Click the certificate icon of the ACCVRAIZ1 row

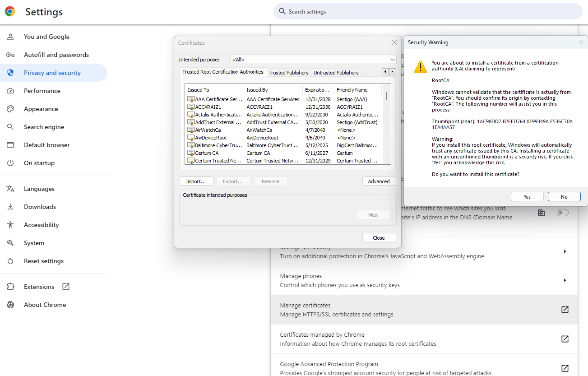[191, 107]
